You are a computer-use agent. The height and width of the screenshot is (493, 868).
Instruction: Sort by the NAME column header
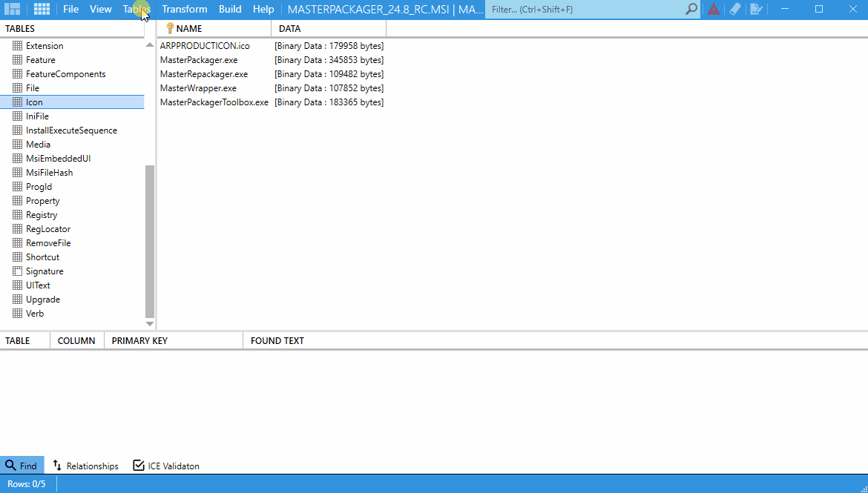pos(214,29)
